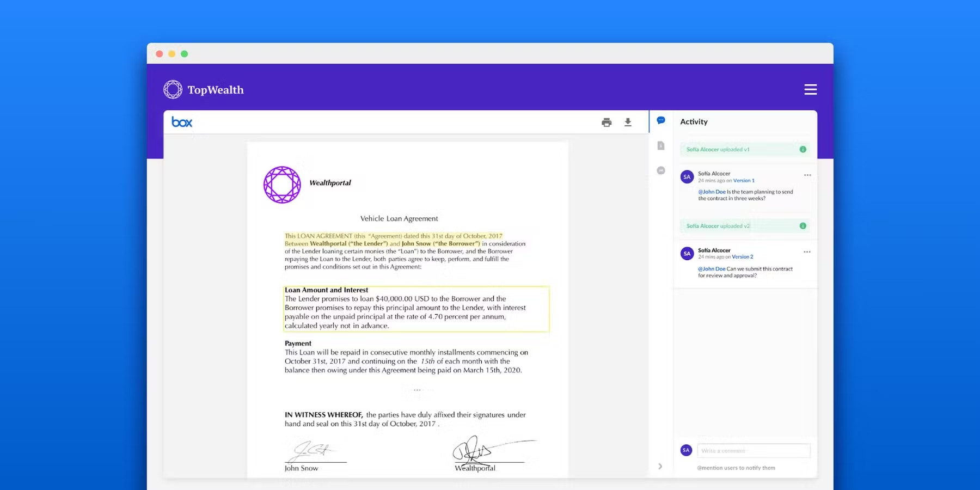This screenshot has height=490, width=980.
Task: Open the Metadata sidebar icon
Action: click(661, 170)
